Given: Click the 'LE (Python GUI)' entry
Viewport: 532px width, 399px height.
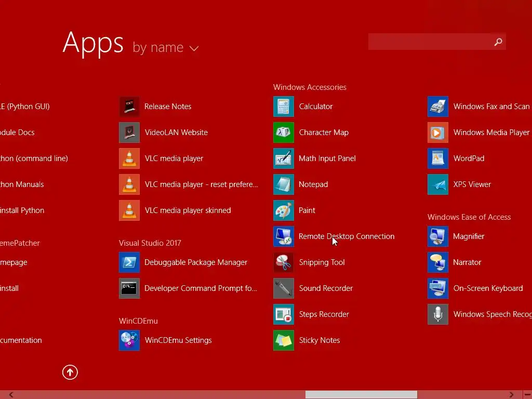Looking at the screenshot, I should [x=25, y=107].
